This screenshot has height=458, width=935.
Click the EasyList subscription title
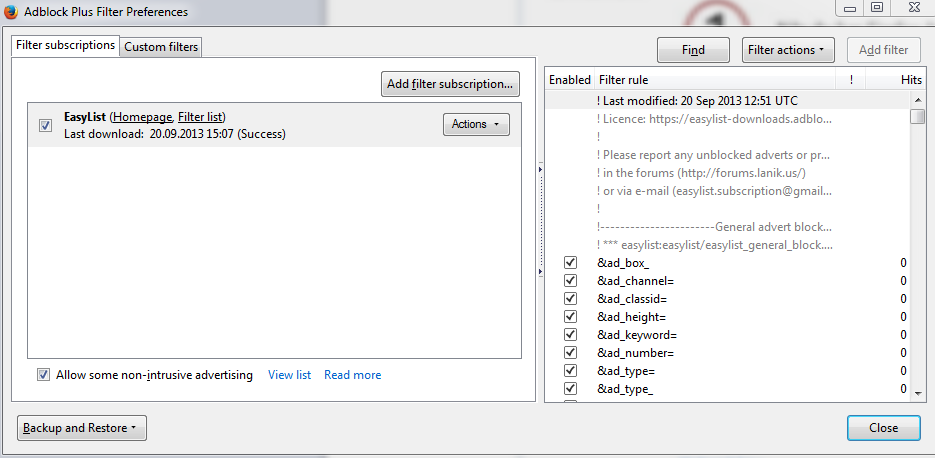point(85,117)
